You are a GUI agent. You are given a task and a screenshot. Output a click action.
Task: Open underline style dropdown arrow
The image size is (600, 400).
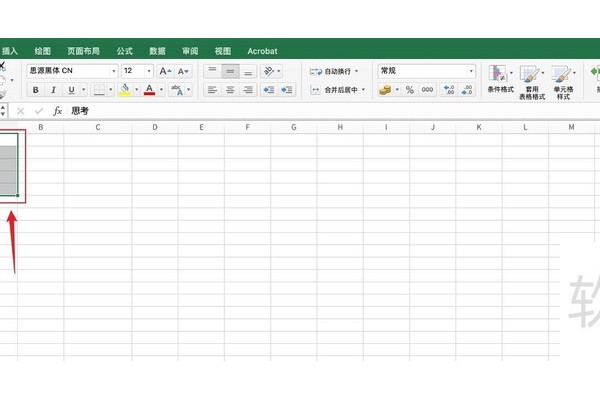83,90
